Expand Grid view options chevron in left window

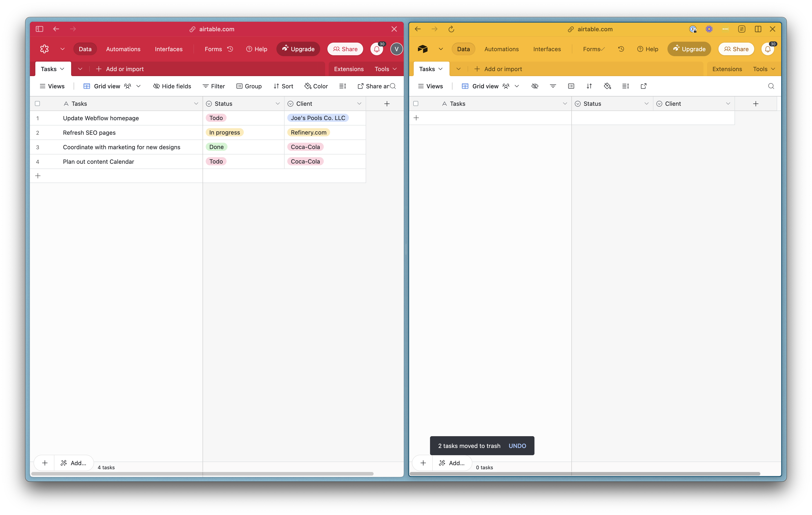pos(138,86)
